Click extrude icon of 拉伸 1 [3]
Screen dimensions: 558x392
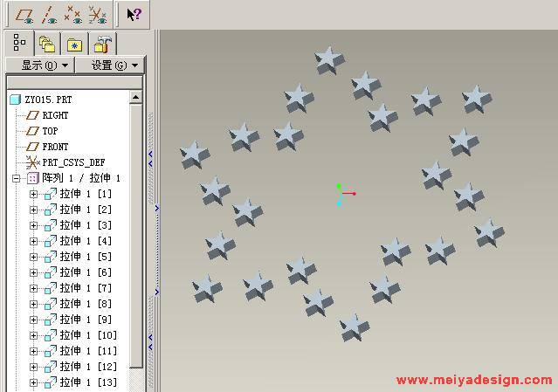tap(50, 225)
